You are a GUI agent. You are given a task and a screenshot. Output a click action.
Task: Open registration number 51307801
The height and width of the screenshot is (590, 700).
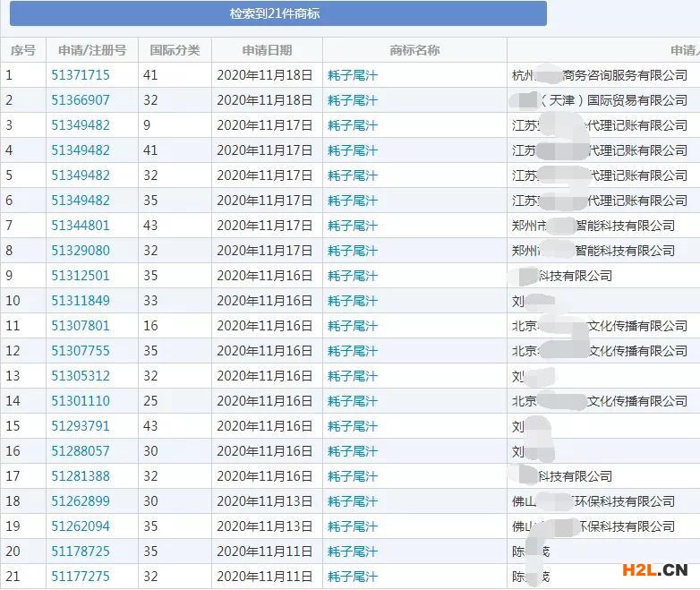[81, 326]
